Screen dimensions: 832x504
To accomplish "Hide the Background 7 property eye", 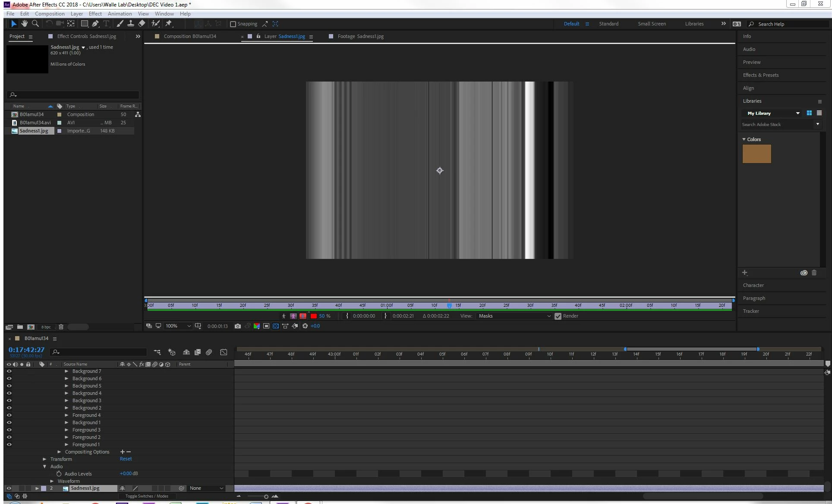I will click(x=9, y=371).
